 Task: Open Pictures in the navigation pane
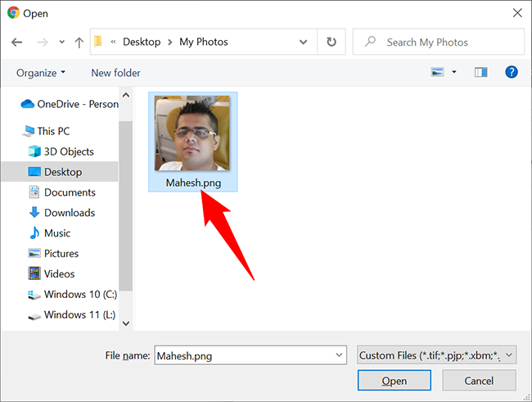[53, 253]
